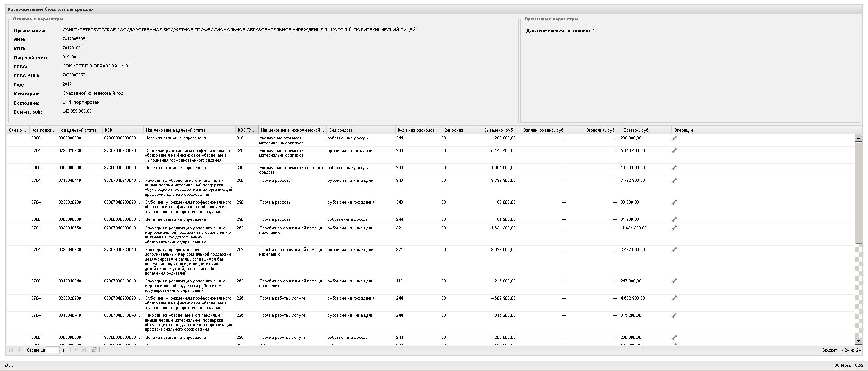Click 'Очередной финансовый год' category value
The height and width of the screenshot is (371, 868).
tap(93, 93)
